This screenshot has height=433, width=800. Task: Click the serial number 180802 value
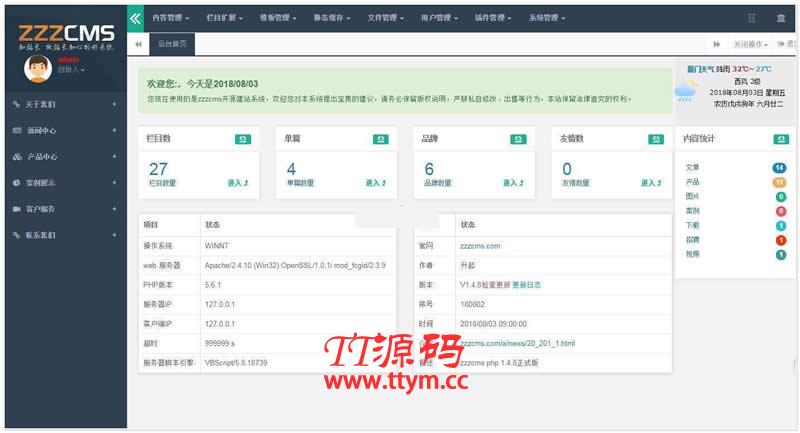[472, 304]
